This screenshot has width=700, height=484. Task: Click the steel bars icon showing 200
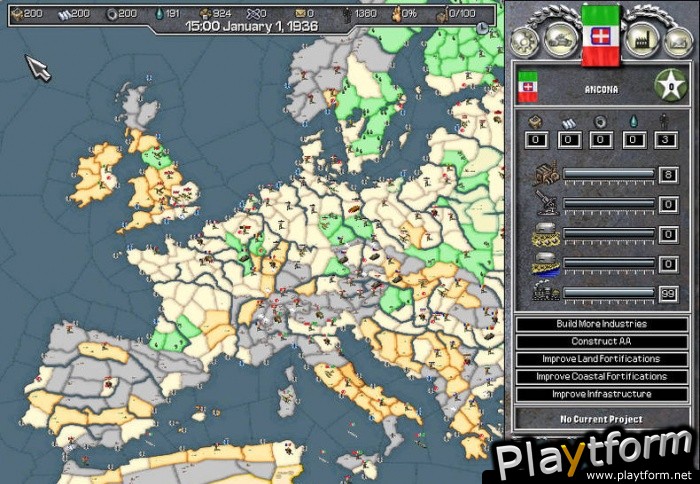[x=64, y=15]
